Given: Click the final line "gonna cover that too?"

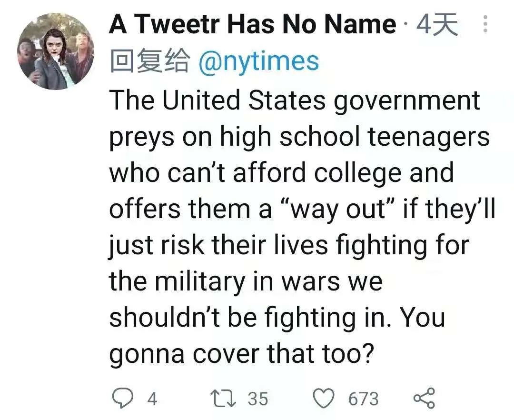Looking at the screenshot, I should [x=240, y=354].
